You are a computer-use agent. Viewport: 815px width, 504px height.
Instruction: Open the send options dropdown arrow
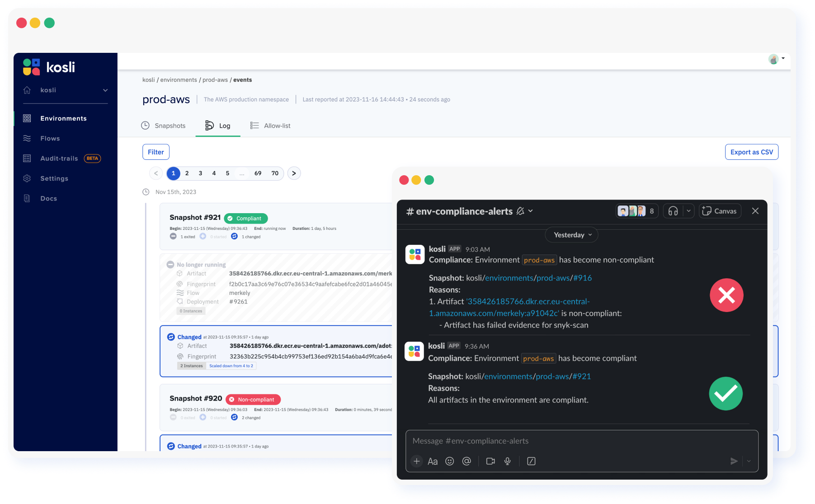coord(749,461)
